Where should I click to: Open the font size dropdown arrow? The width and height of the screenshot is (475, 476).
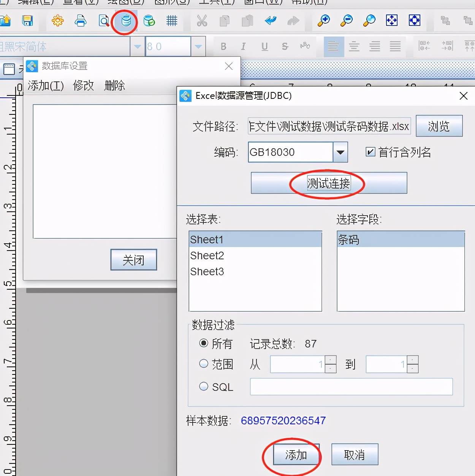pyautogui.click(x=198, y=47)
